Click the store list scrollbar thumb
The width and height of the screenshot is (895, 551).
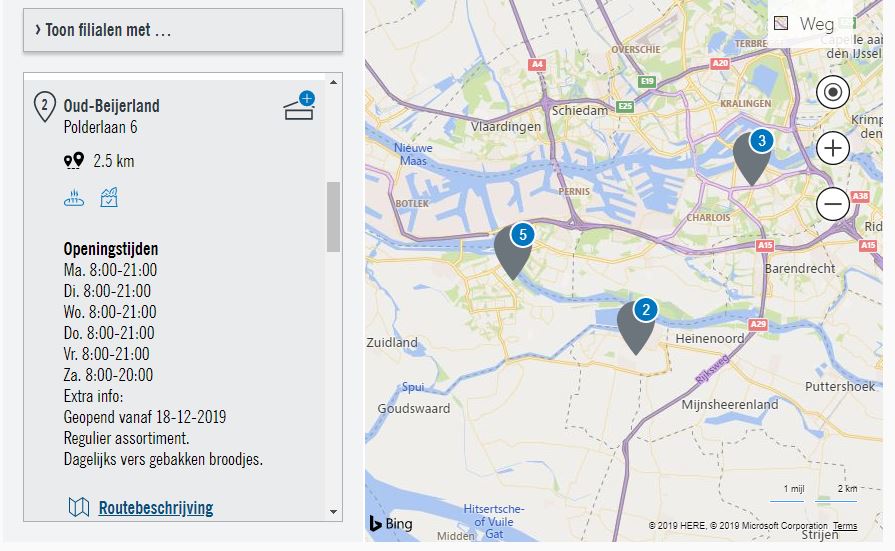coord(333,217)
